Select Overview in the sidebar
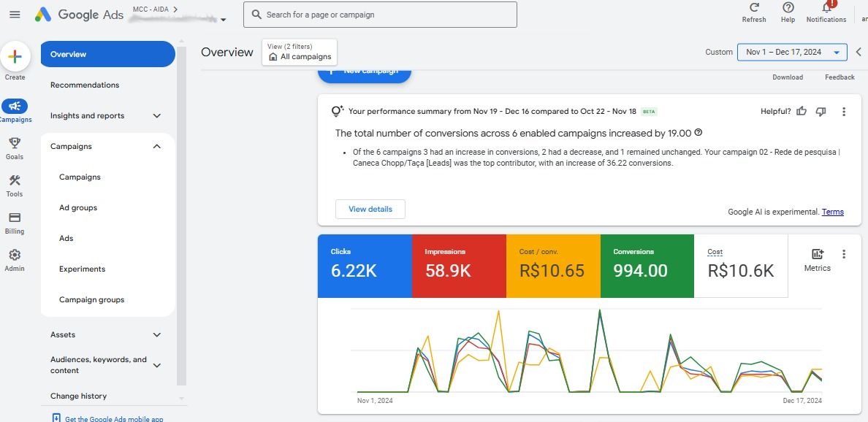The image size is (868, 422). pyautogui.click(x=108, y=54)
